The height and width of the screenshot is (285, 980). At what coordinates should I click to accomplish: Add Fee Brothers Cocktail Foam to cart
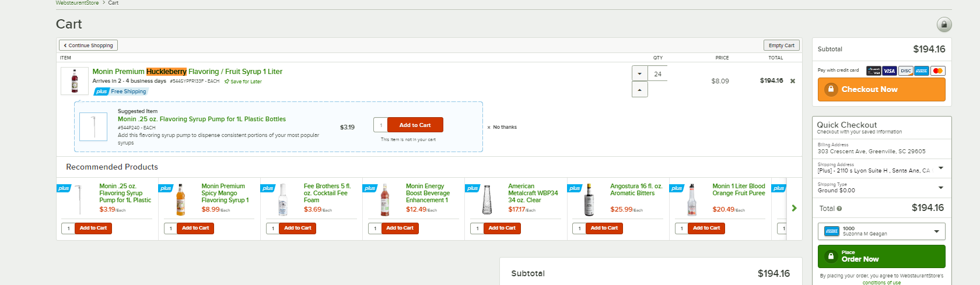click(x=297, y=228)
